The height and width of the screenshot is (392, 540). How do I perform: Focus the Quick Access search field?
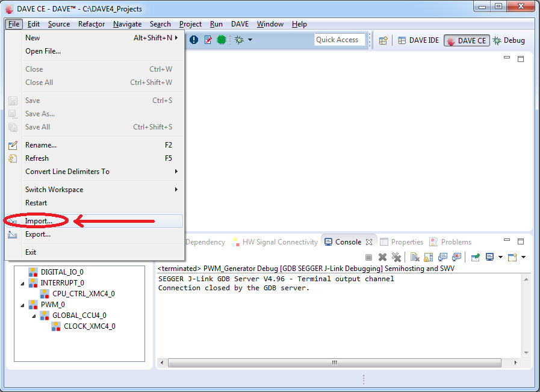tap(340, 40)
